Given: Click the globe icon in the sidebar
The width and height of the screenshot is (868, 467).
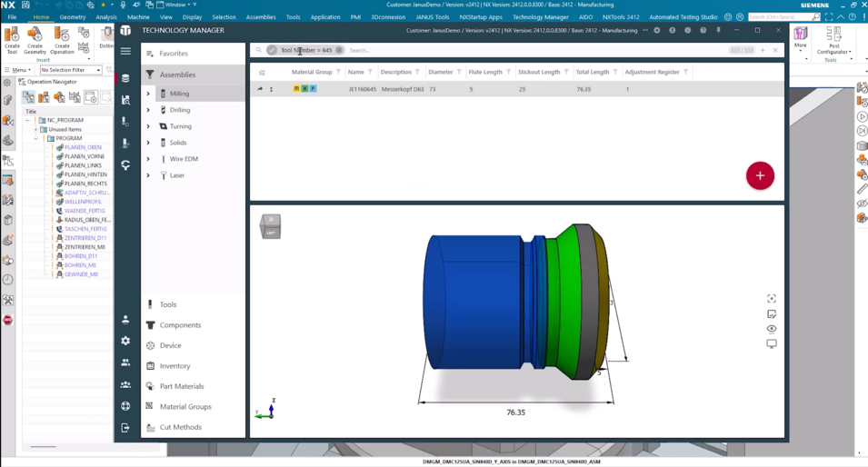Looking at the screenshot, I should [125, 406].
